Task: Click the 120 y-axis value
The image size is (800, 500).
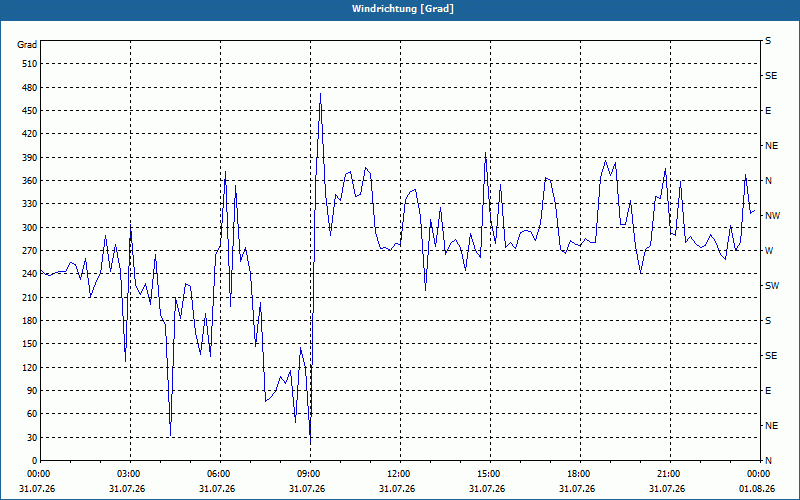Action: (30, 367)
